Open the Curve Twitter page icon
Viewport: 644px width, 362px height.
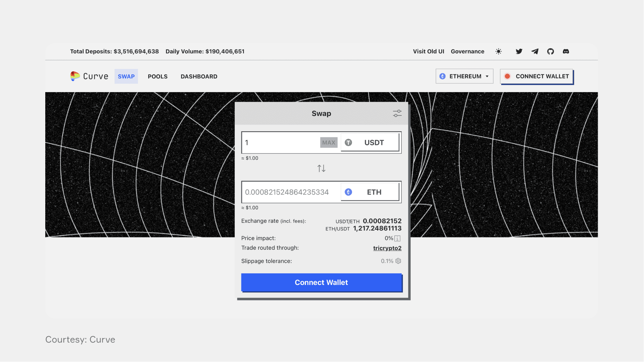519,51
